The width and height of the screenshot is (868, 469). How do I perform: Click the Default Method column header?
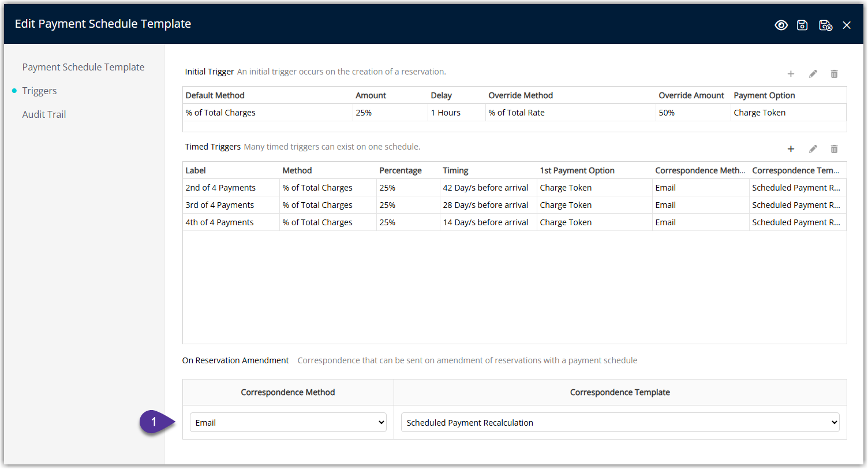268,95
